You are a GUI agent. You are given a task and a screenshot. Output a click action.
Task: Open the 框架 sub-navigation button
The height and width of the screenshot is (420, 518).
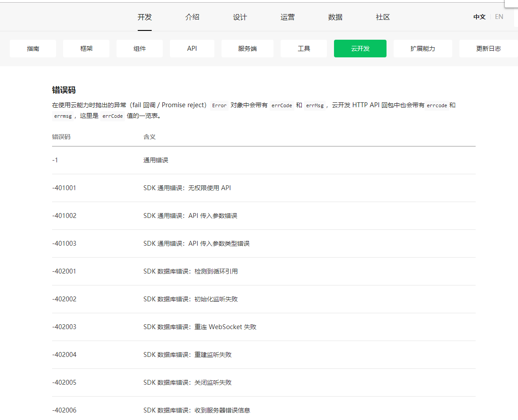coord(86,49)
